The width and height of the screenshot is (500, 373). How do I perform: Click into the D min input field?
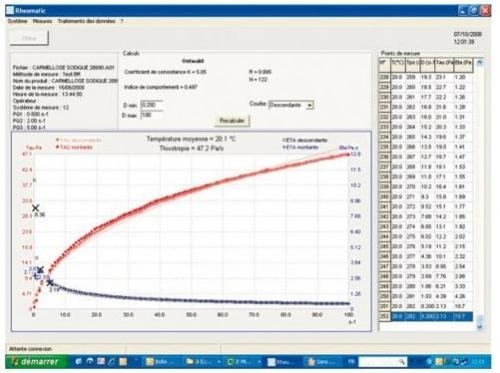pos(152,105)
